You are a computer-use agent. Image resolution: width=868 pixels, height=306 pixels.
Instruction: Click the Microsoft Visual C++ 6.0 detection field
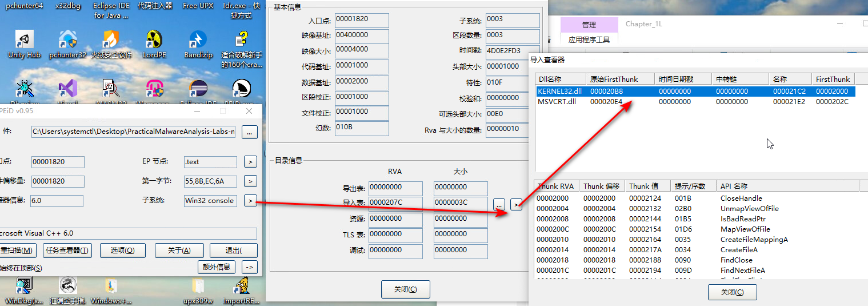tap(129, 233)
